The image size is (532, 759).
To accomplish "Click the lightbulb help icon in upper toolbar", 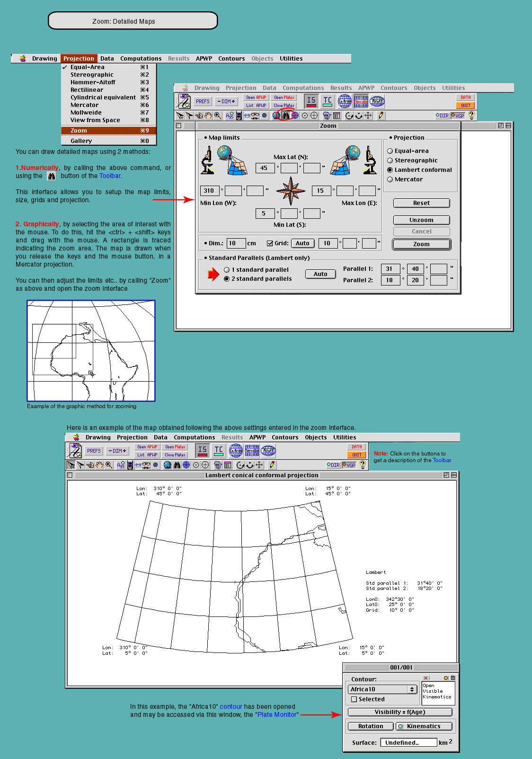I will point(471,115).
